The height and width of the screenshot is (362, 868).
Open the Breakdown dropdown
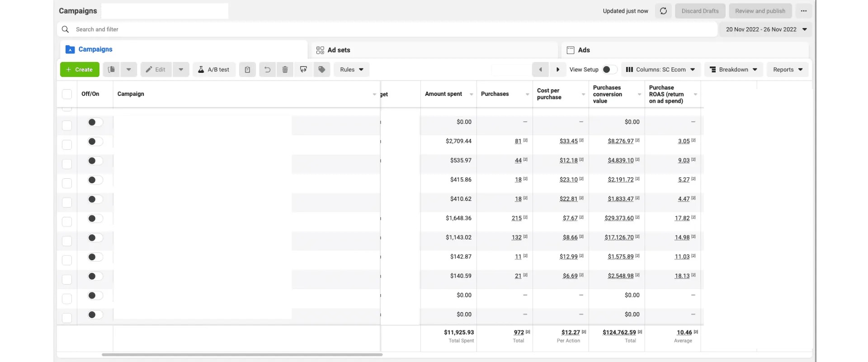733,70
